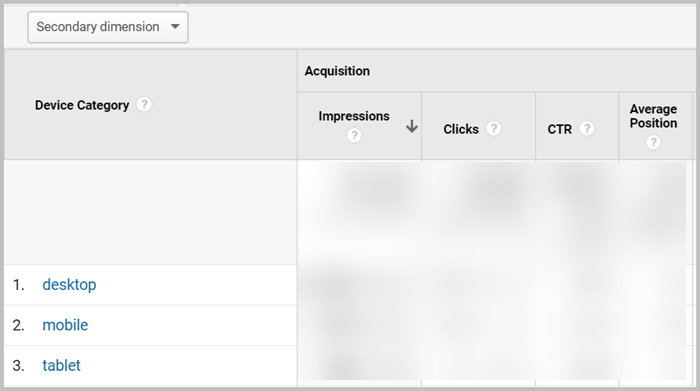Click the CTR help question mark
Screen dimensions: 700x391
(x=587, y=129)
